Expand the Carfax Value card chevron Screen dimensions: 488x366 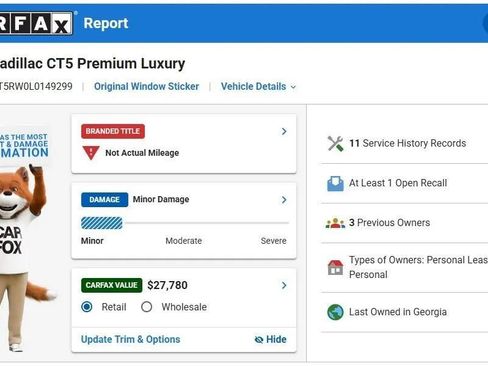coord(284,285)
